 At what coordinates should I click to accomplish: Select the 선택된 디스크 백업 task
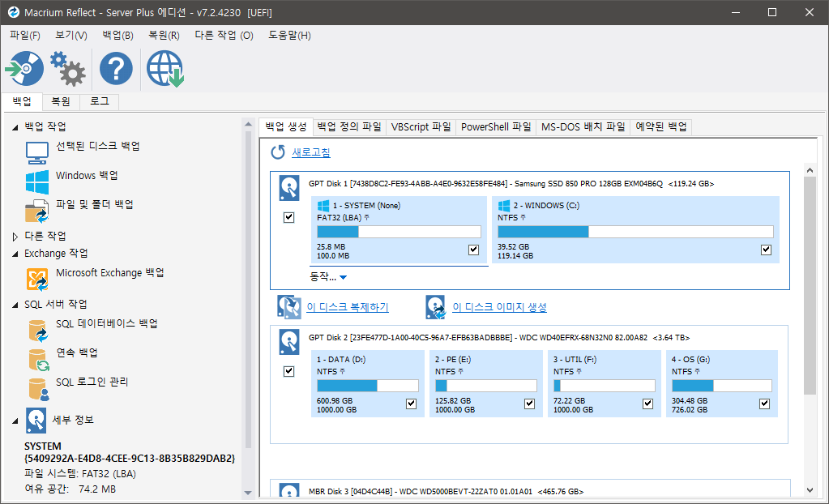pos(98,146)
